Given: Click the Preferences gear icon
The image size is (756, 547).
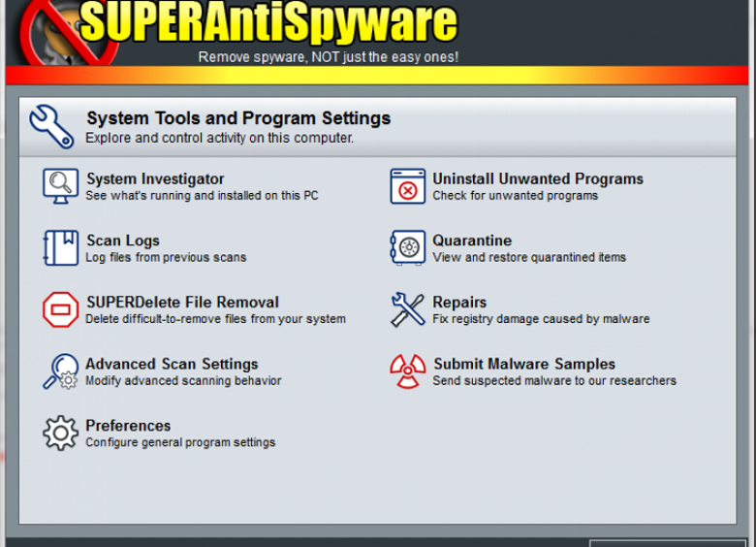Looking at the screenshot, I should point(60,434).
